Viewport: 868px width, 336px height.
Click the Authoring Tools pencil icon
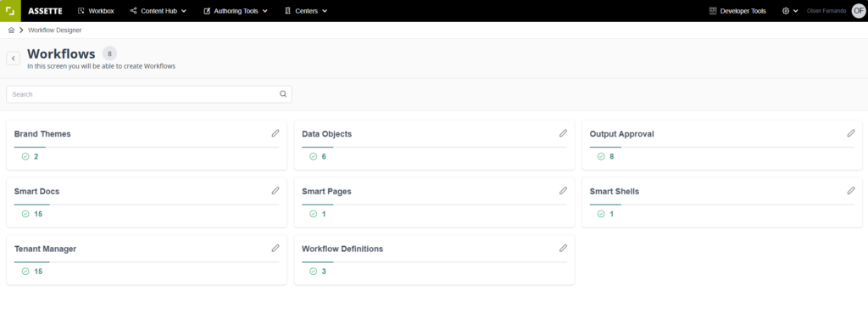pos(207,10)
